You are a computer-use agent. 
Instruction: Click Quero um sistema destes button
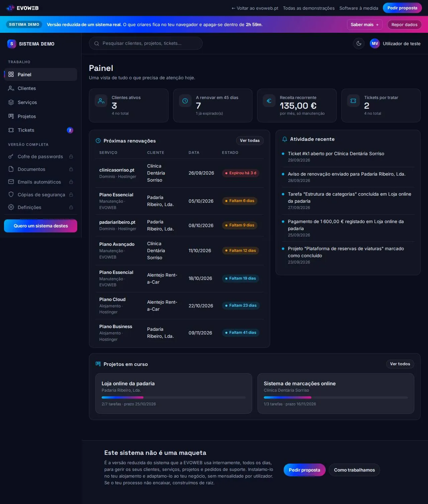pyautogui.click(x=40, y=226)
